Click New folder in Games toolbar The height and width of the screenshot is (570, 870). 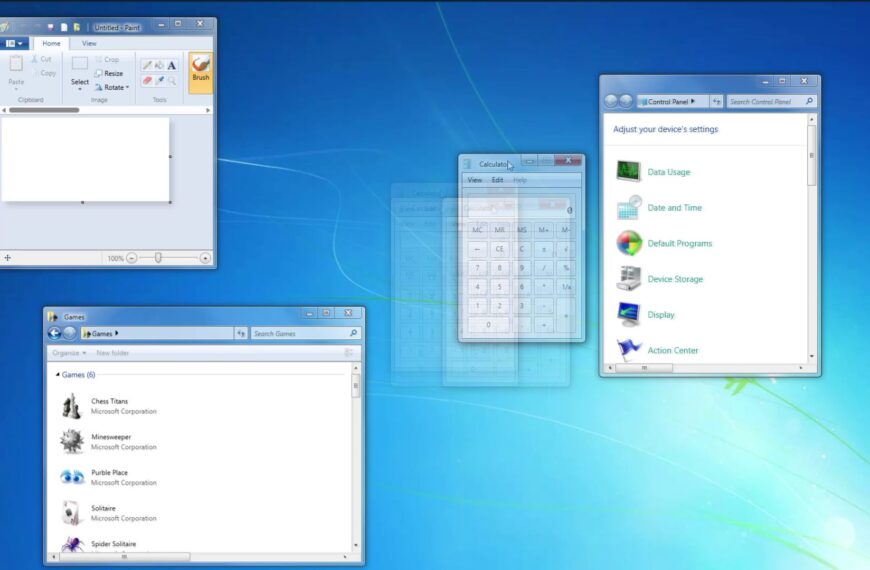coord(113,353)
